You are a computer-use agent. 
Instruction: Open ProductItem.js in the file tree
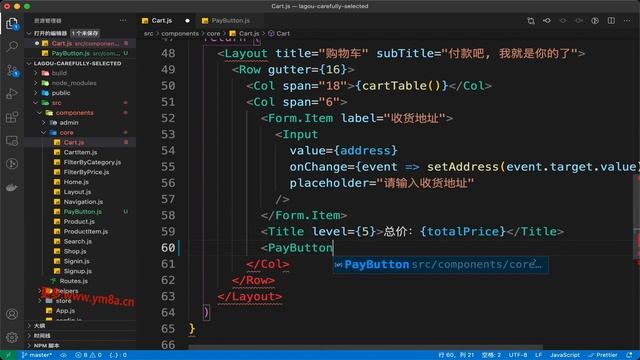click(86, 231)
